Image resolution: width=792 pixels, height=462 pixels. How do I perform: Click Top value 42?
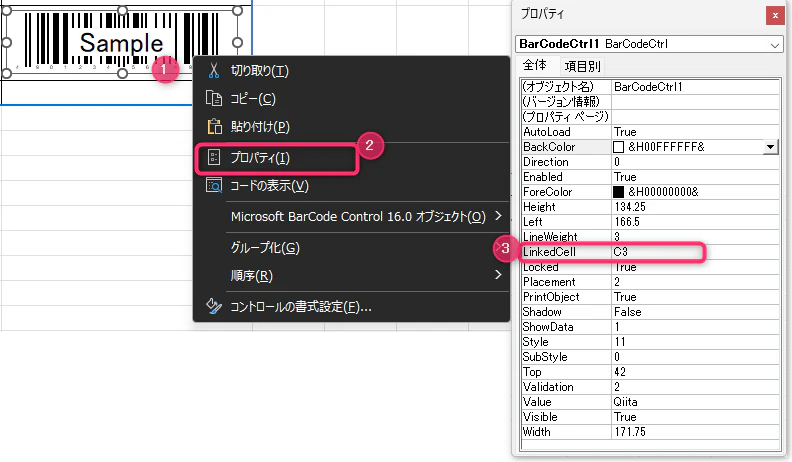[620, 372]
